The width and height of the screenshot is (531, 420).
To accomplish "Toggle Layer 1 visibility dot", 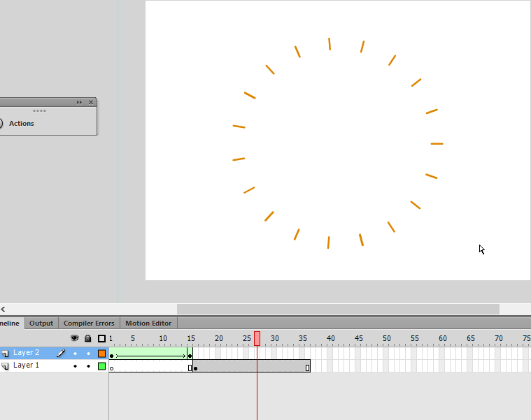I will pyautogui.click(x=75, y=366).
